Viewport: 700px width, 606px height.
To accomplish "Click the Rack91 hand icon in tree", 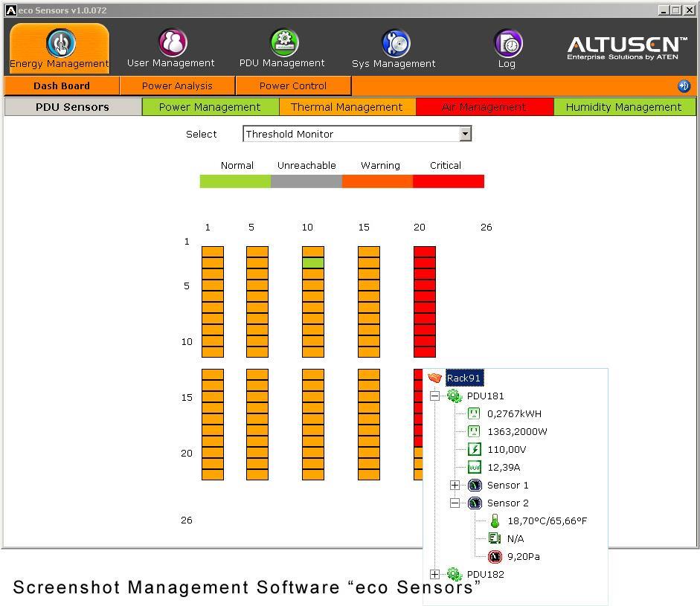I will (x=435, y=378).
